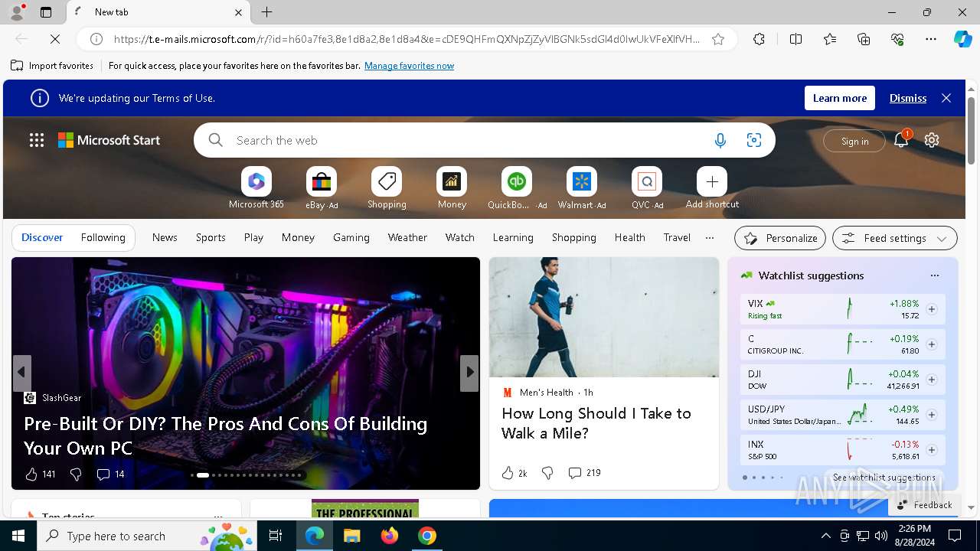Like the Walk a Mile article
Image resolution: width=980 pixels, height=551 pixels.
(x=508, y=473)
